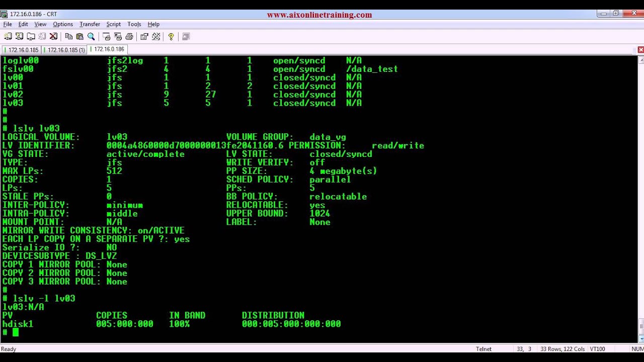Click the '# lslv -l lv03' command line
Screen dimensions: 644x362
pyautogui.click(x=39, y=299)
